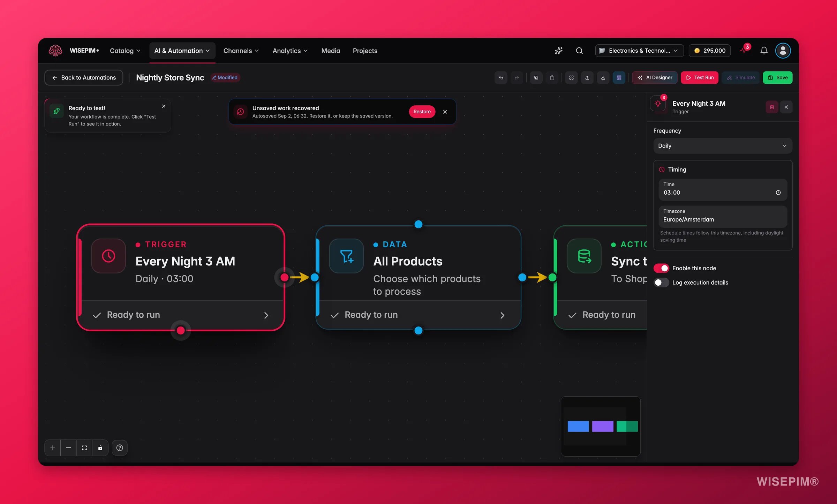Open the Frequency Daily dropdown
Screen dimensions: 837x504
click(x=723, y=146)
